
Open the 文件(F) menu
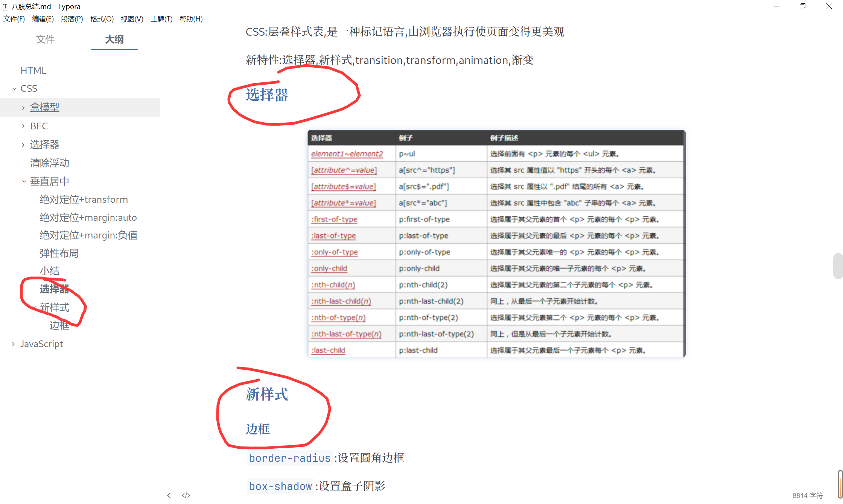[x=14, y=19]
